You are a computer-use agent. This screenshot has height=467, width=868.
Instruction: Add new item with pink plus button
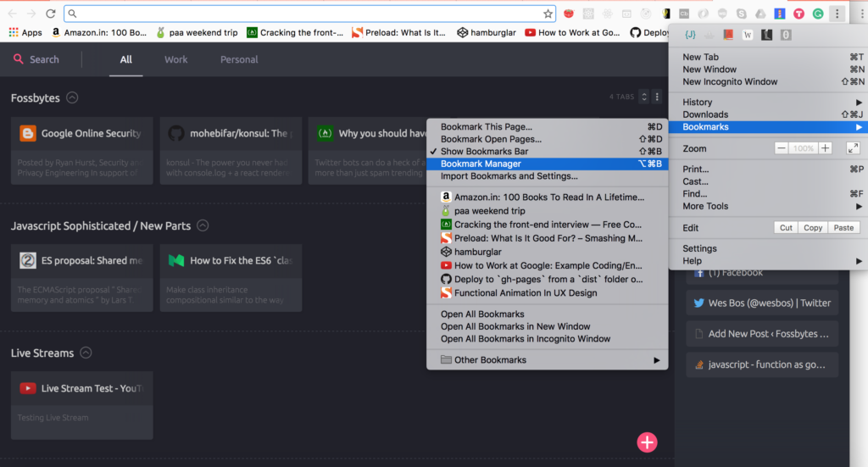[x=647, y=442]
